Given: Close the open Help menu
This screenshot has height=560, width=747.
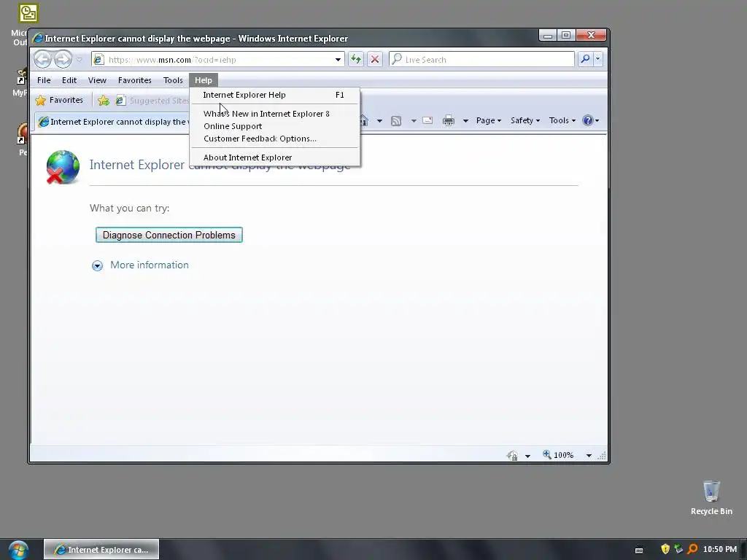Looking at the screenshot, I should pyautogui.click(x=204, y=80).
